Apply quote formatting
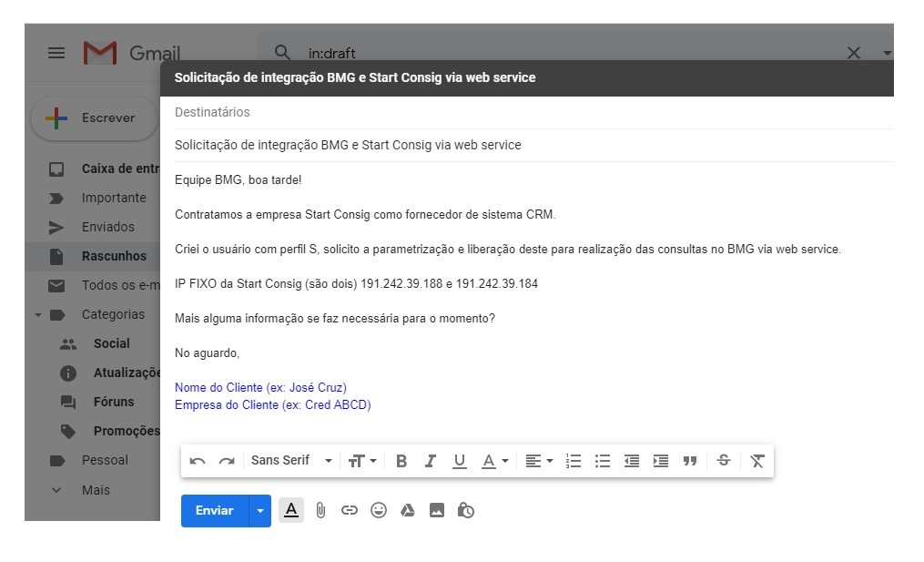 point(690,461)
